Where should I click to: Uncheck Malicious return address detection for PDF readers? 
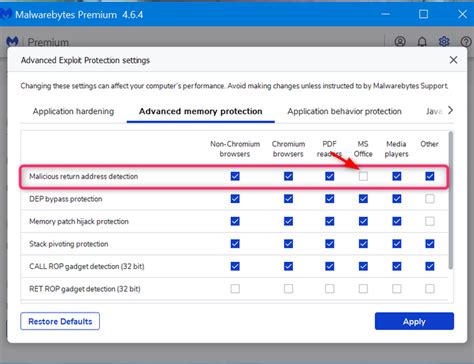[330, 176]
